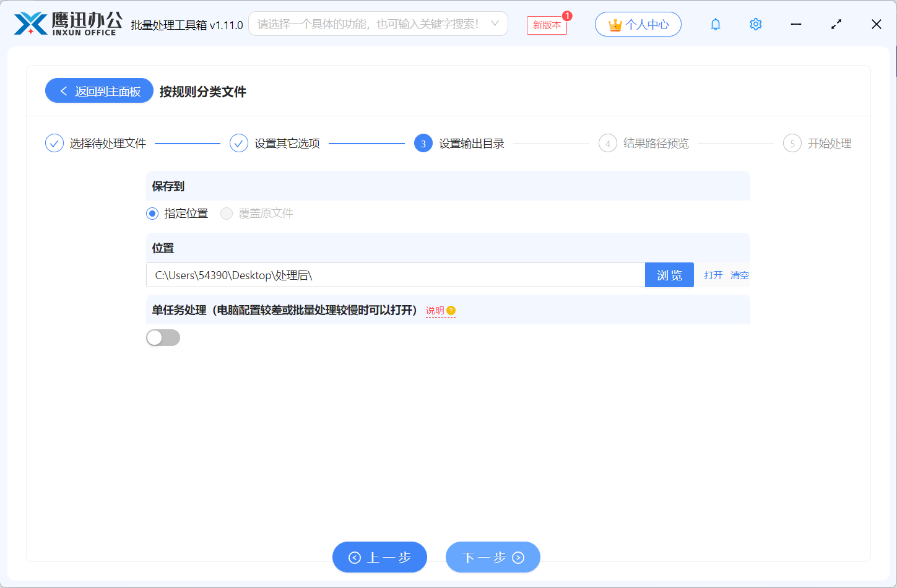Open 个人中心 personal center
This screenshot has width=897, height=588.
(x=638, y=24)
